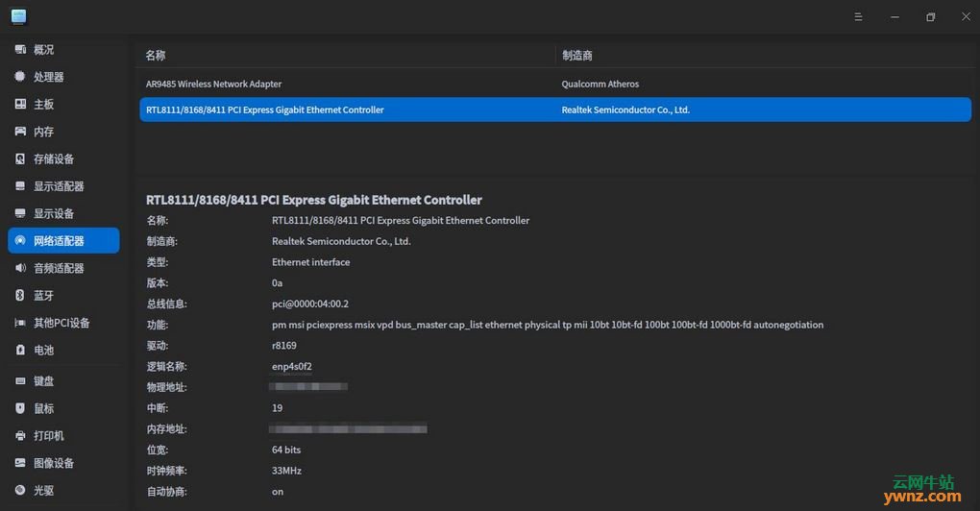Viewport: 980px width, 511px height.
Task: Click the 总线信息 label
Action: pyautogui.click(x=167, y=304)
